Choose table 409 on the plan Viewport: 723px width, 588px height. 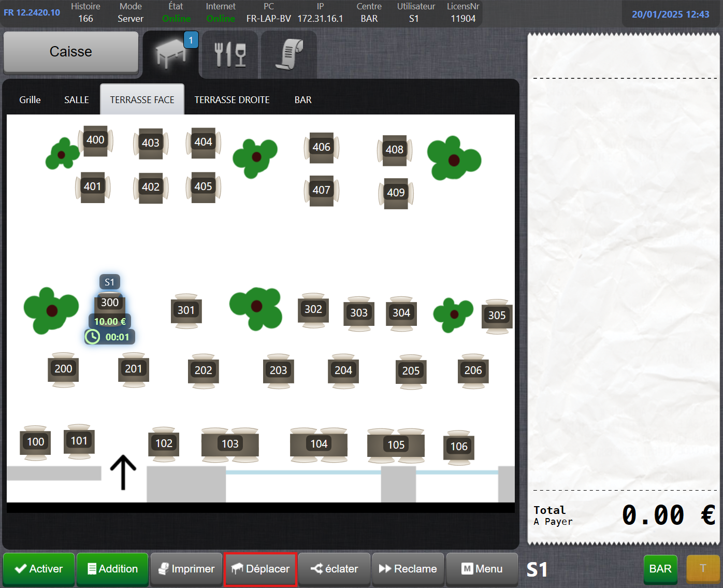396,193
